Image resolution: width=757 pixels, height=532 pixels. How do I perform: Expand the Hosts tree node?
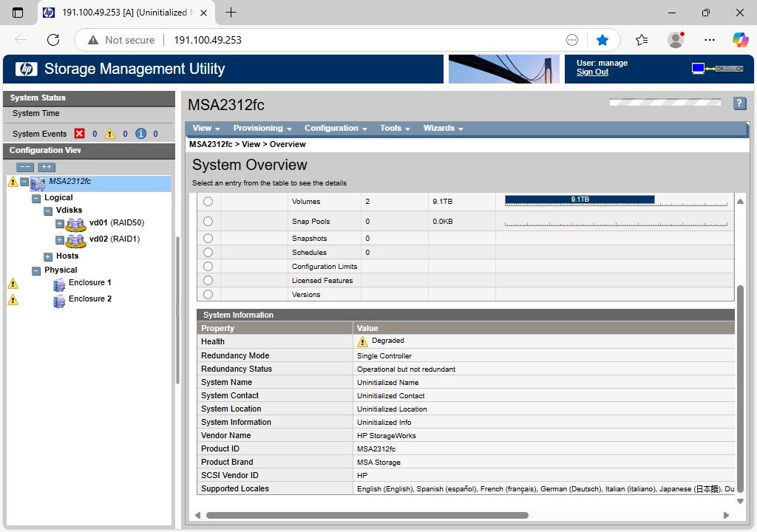point(48,257)
